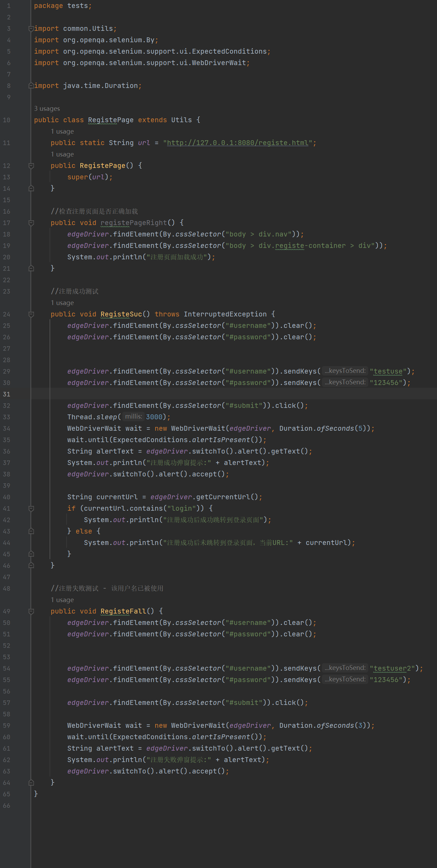This screenshot has height=868, width=437.
Task: Click the comment '//检查注册页面是否正确加载'
Action: [x=94, y=212]
